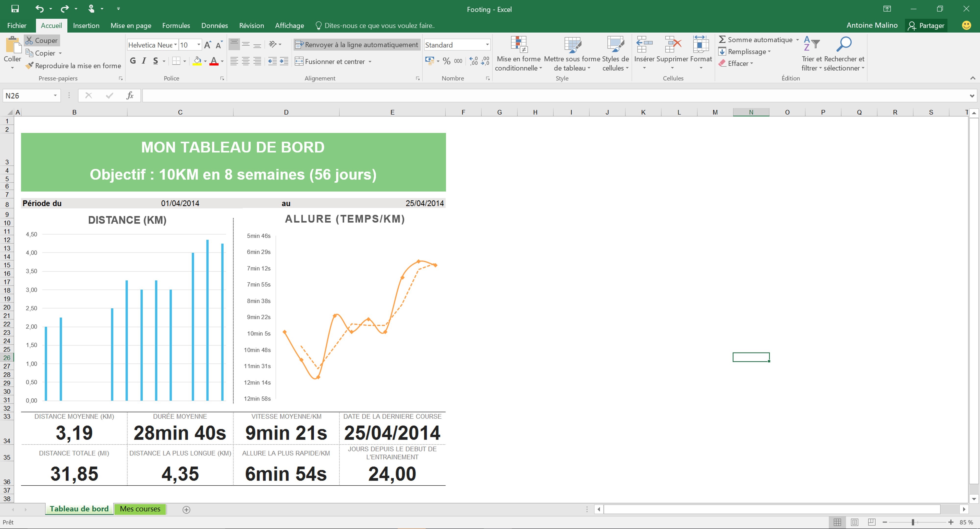Switch to page layout view in status bar
This screenshot has width=980, height=529.
coord(855,522)
